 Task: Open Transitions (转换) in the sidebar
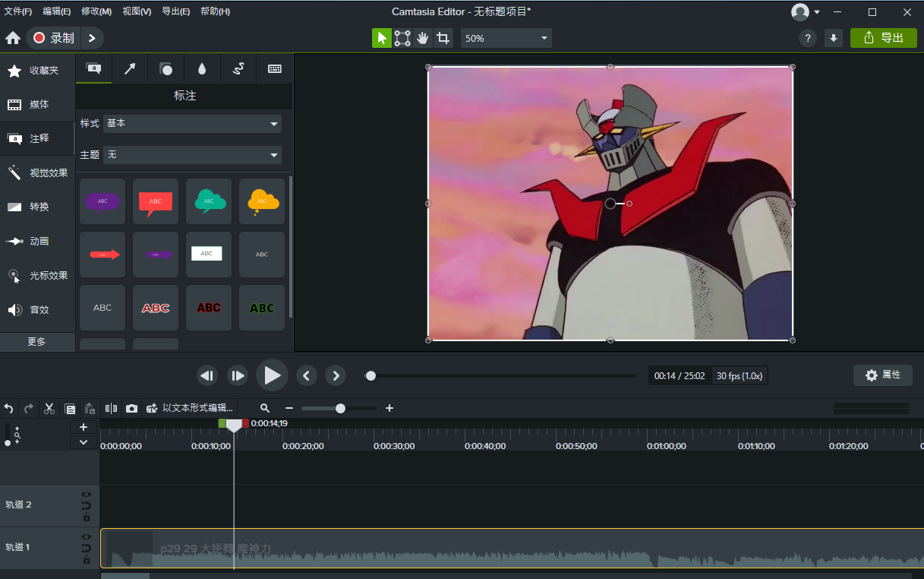(37, 207)
